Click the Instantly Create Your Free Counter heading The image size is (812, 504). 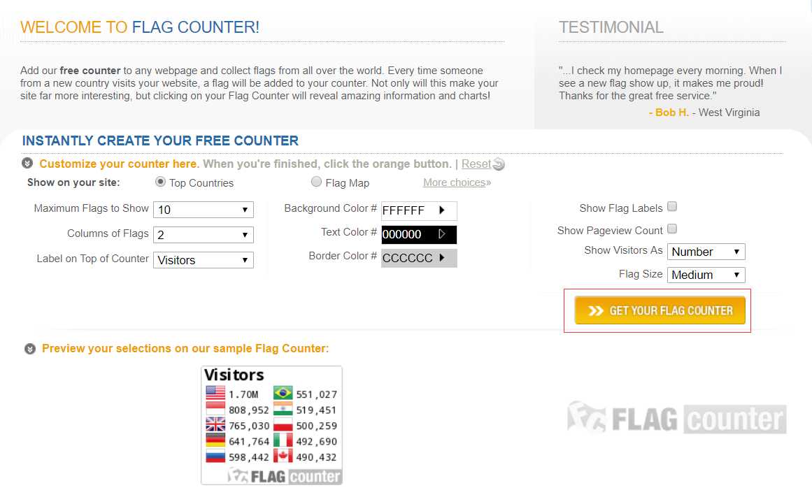point(161,141)
